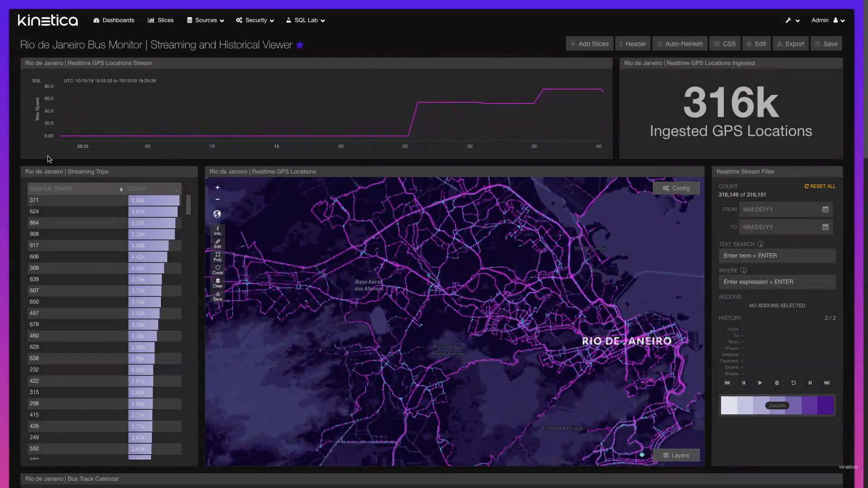Select the Info tool on the map toolbar

(217, 230)
